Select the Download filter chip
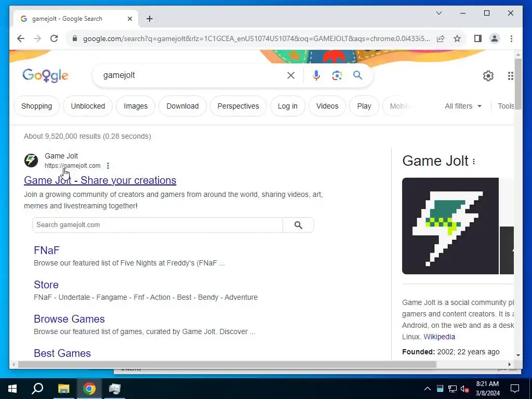Screen dimensions: 532x399 (x=182, y=106)
